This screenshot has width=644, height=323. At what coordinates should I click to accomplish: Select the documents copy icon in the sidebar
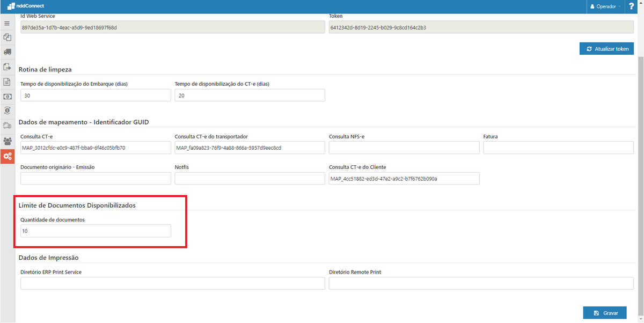click(7, 38)
